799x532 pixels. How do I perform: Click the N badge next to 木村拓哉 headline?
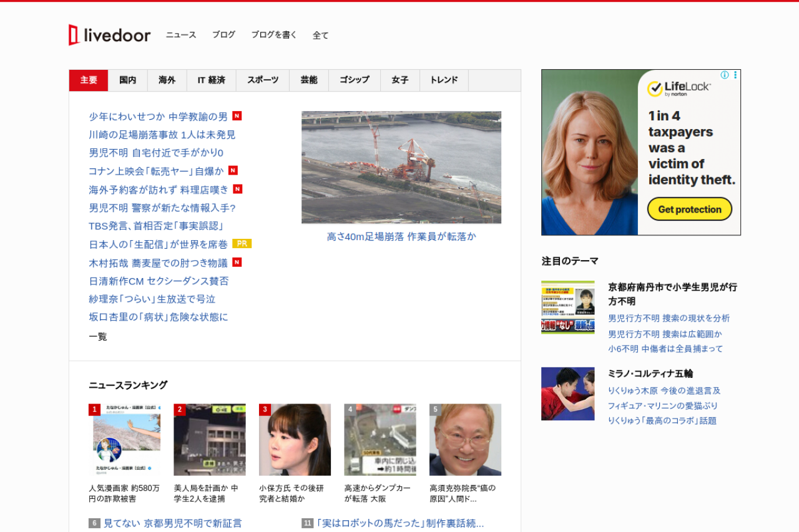[x=237, y=263]
